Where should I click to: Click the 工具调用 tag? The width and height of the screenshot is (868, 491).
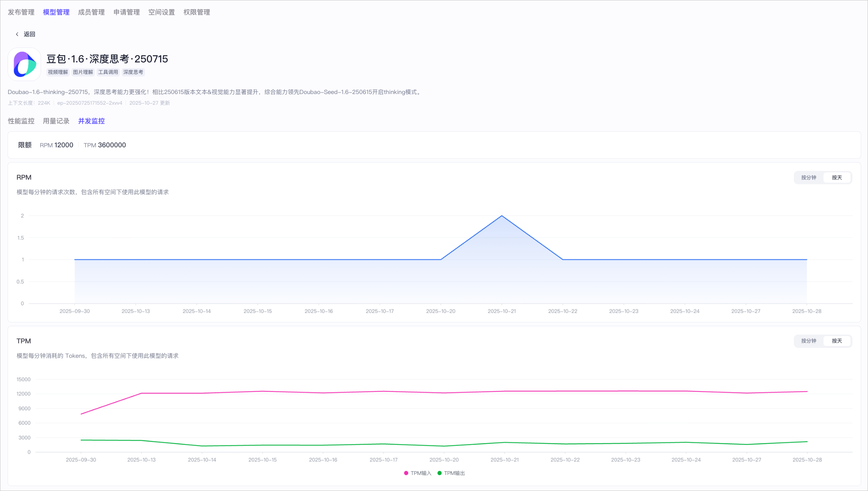pos(108,72)
